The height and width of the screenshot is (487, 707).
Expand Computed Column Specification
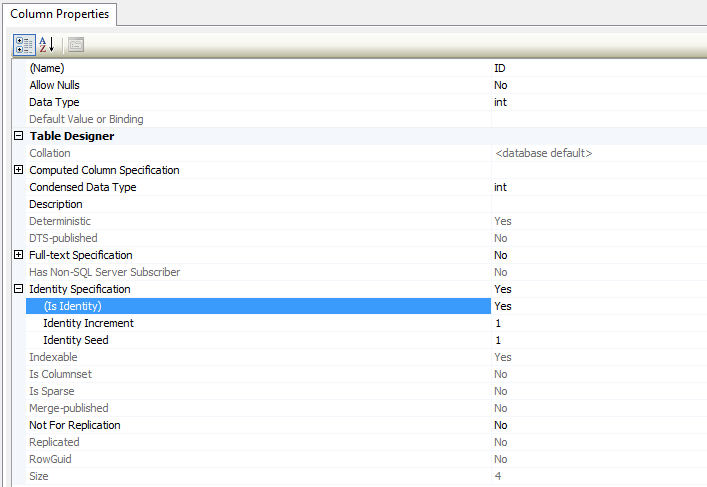(18, 170)
